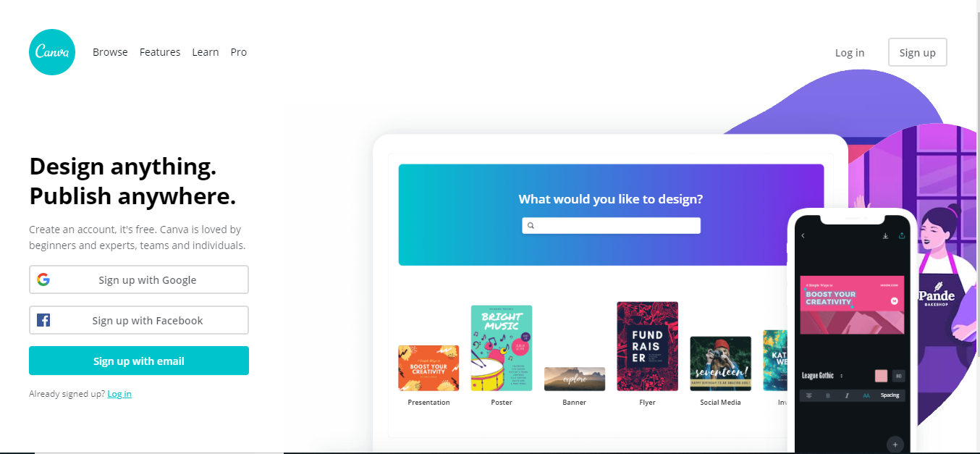980x454 pixels.
Task: Click the design search input field
Action: pos(611,226)
